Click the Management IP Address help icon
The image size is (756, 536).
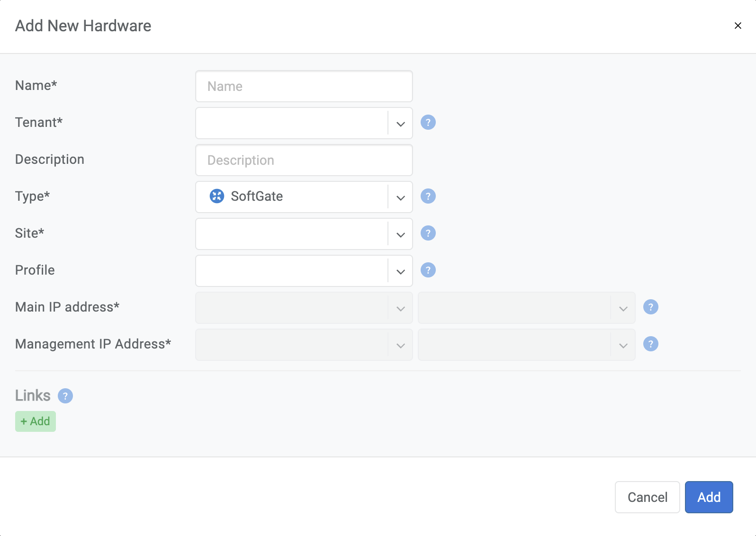(650, 344)
